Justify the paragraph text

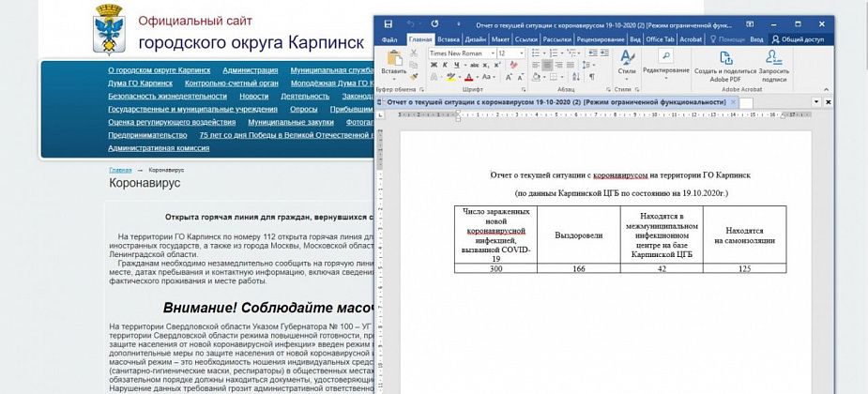coord(571,65)
